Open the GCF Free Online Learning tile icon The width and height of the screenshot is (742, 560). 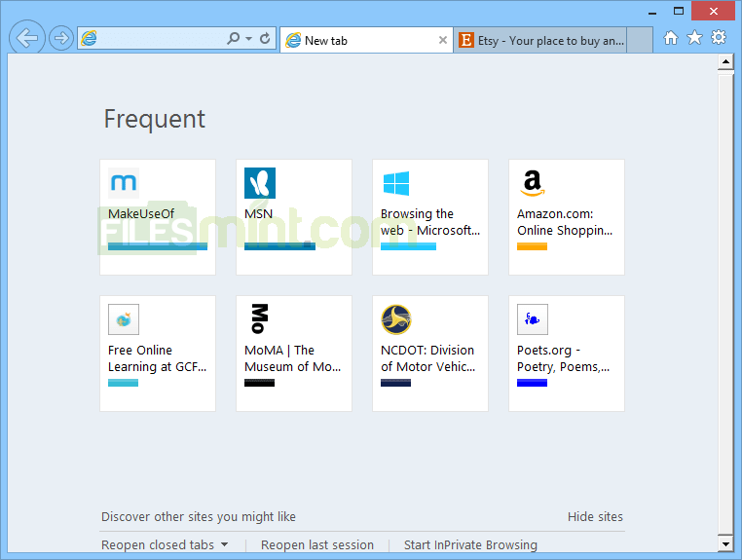point(124,319)
